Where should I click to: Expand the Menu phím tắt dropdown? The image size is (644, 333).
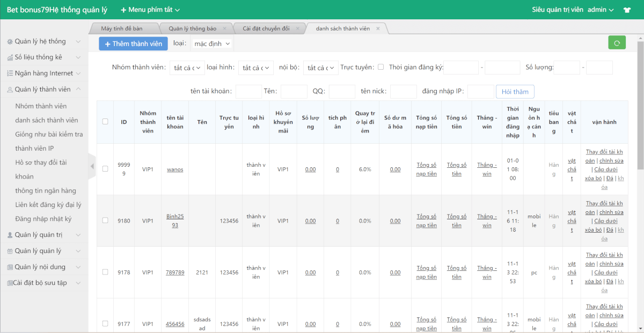tap(150, 10)
